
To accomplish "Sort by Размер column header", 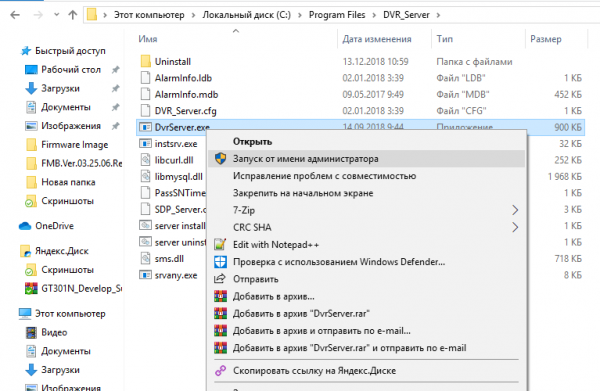I will coord(546,39).
